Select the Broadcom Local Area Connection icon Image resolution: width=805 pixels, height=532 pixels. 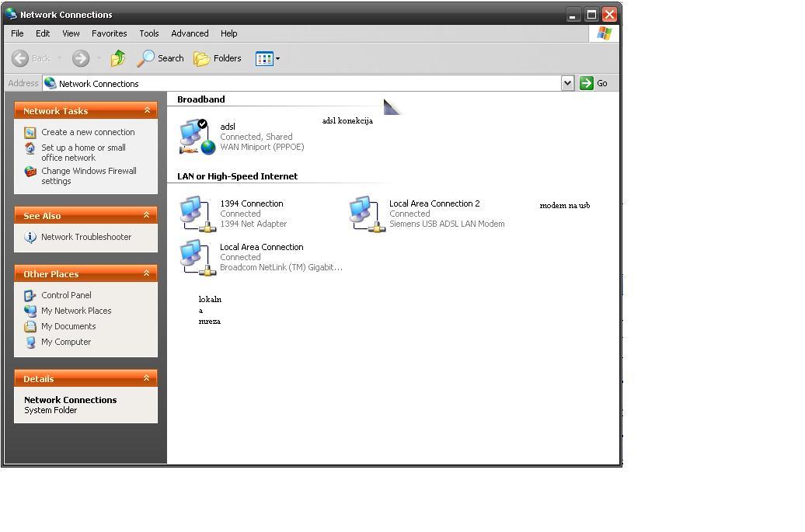[x=197, y=257]
